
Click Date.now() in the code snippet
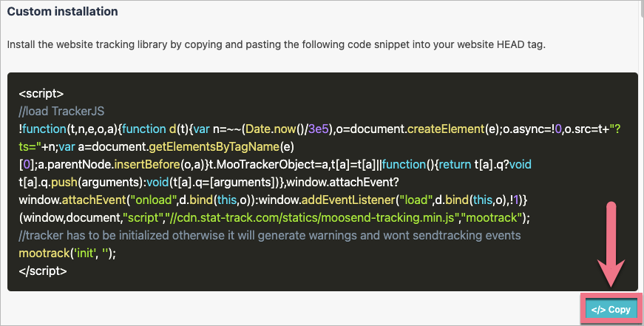point(274,129)
